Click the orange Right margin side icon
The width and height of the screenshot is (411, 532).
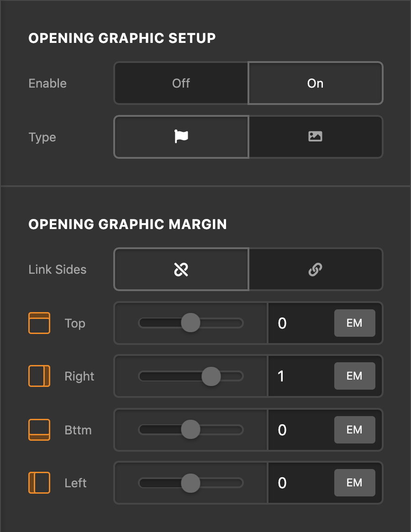pyautogui.click(x=39, y=376)
